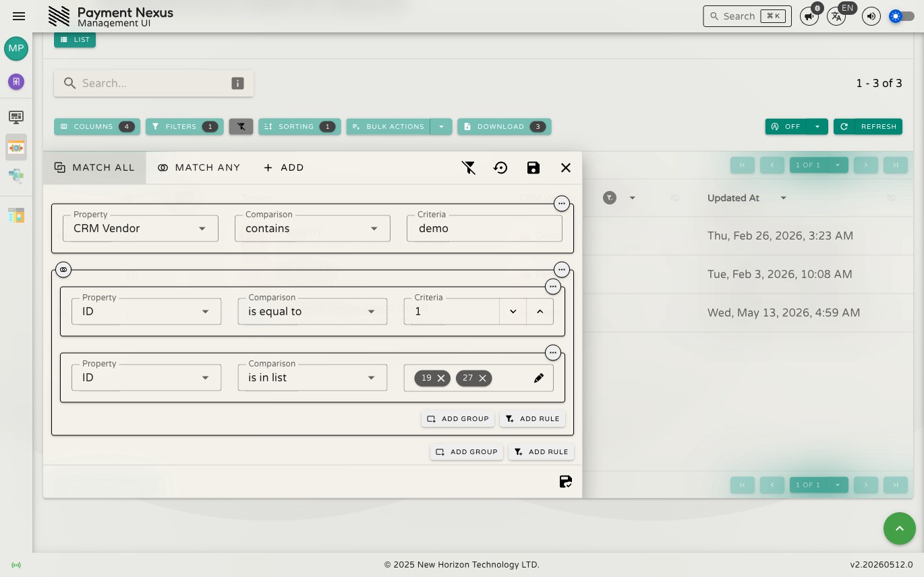The image size is (924, 577).
Task: Close the filter panel
Action: pyautogui.click(x=566, y=167)
